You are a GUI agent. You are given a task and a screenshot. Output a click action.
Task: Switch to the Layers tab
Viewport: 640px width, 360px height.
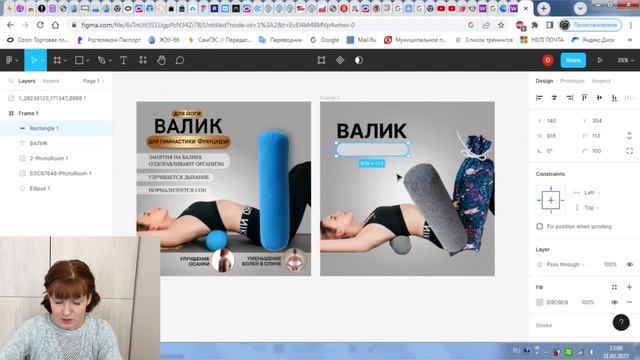point(27,81)
